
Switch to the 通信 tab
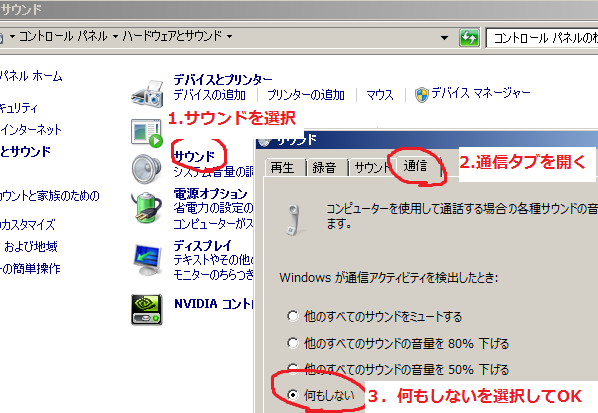(415, 166)
